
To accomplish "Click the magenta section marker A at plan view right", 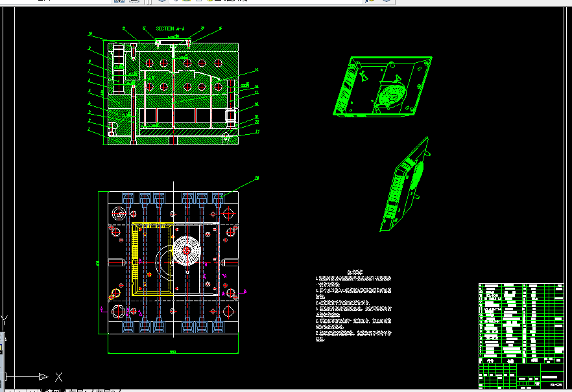I will [244, 291].
